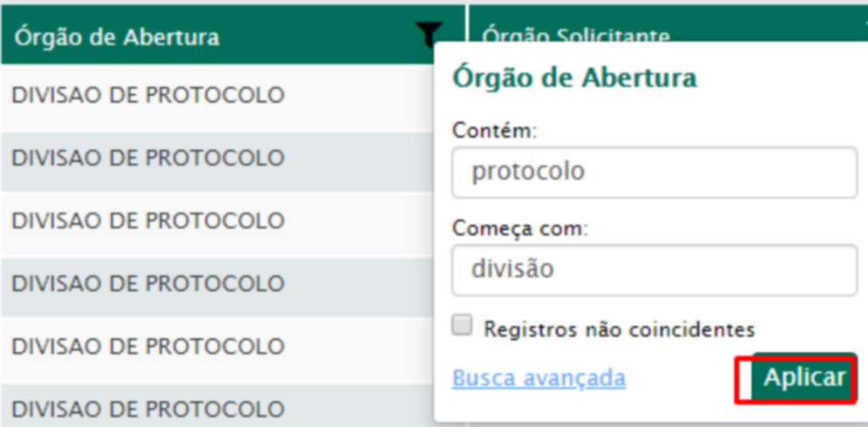Focus the Começa com field containing 'divisão'
Viewport: 868px width, 427px height.
tap(654, 270)
